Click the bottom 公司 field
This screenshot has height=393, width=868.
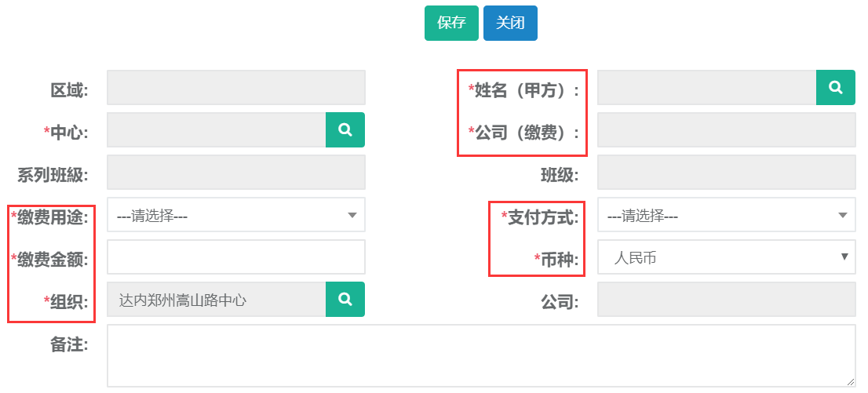point(726,300)
